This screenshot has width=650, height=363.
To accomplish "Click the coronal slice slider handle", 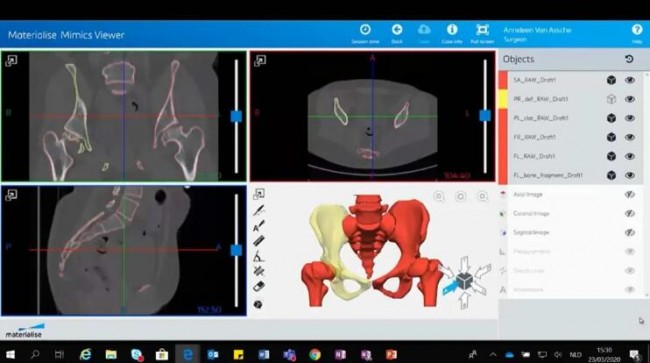I will pyautogui.click(x=236, y=116).
